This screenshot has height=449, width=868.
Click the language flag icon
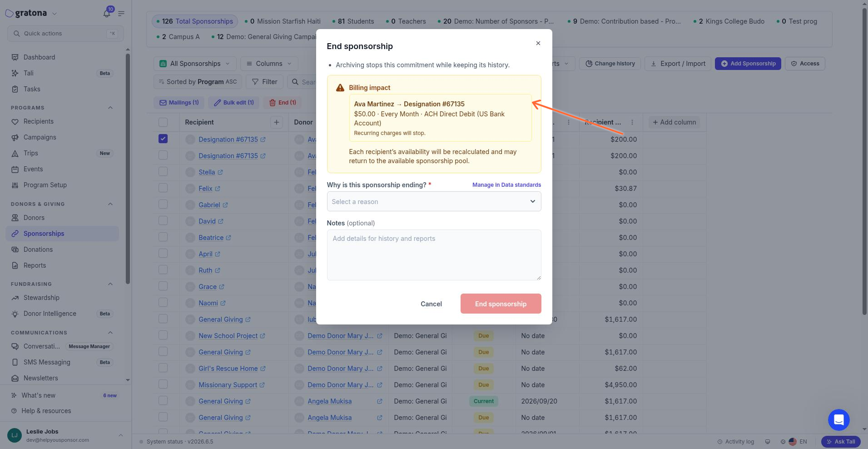pyautogui.click(x=793, y=441)
